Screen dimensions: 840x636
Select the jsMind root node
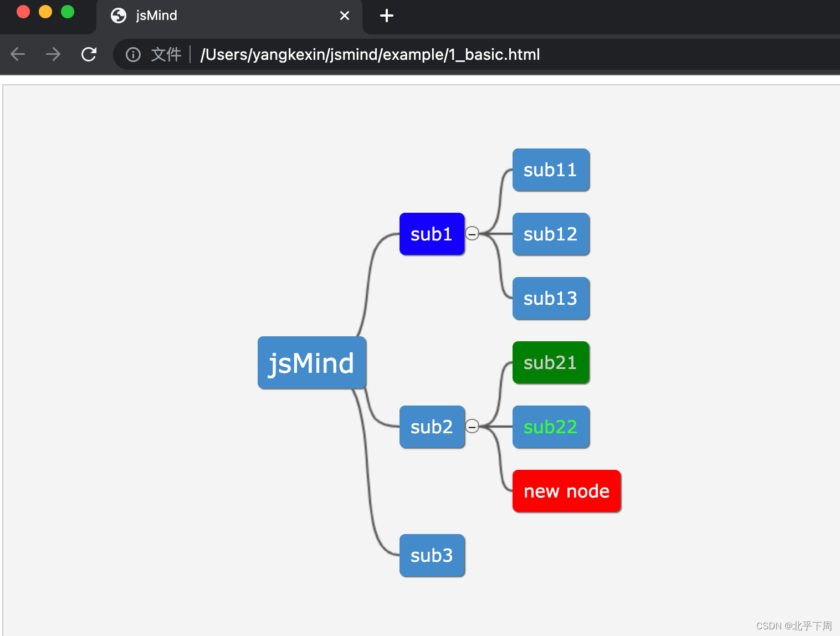point(312,363)
